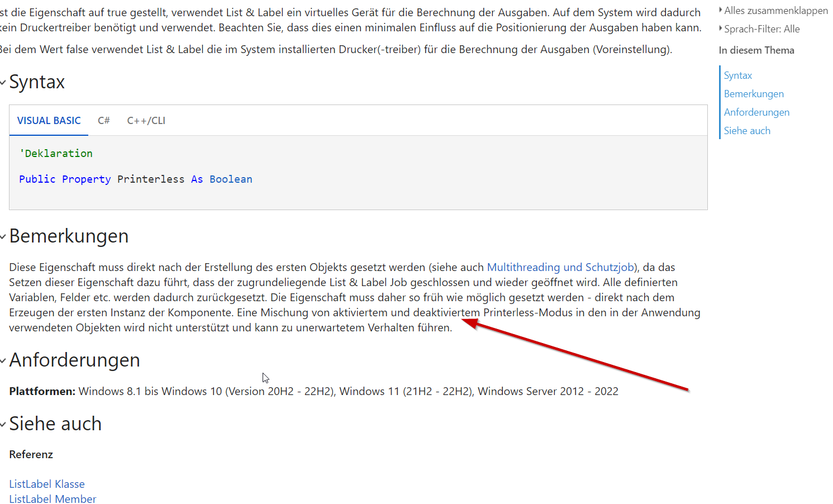Collapse the Anforderungen section heading
The height and width of the screenshot is (504, 833).
(x=74, y=360)
